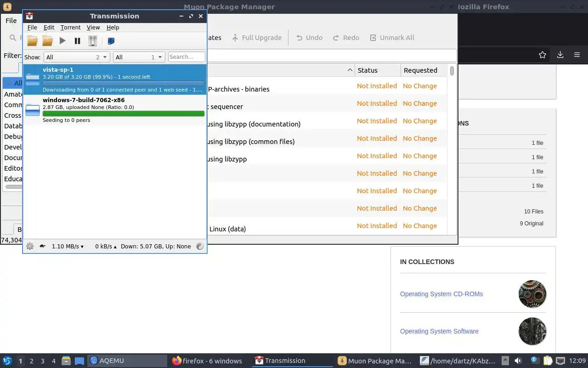Start the selected torrent with play icon
Screen dimensions: 588x368
(62, 41)
